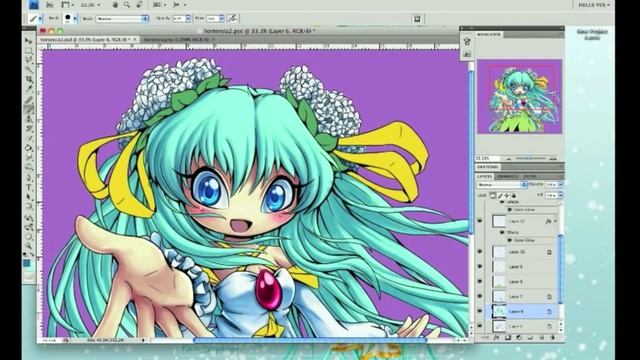
Task: Open brush Mode dropdown in options bar
Action: point(122,19)
